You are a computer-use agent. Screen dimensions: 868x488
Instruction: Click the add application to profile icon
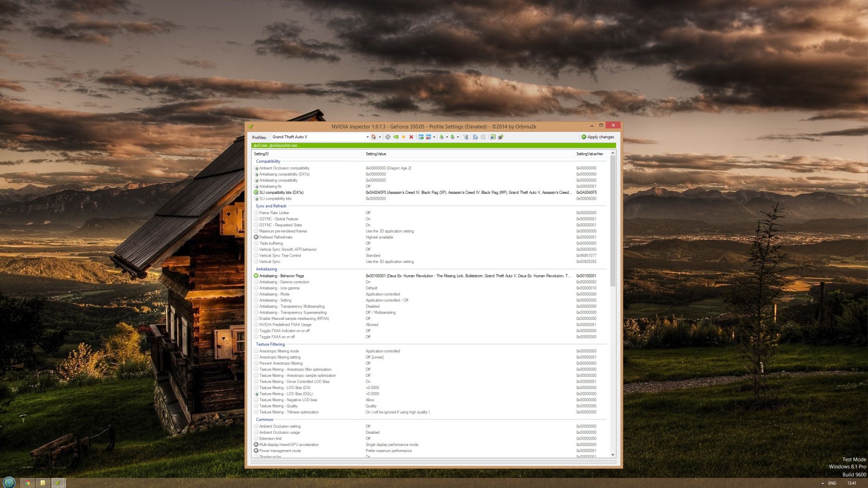click(421, 137)
